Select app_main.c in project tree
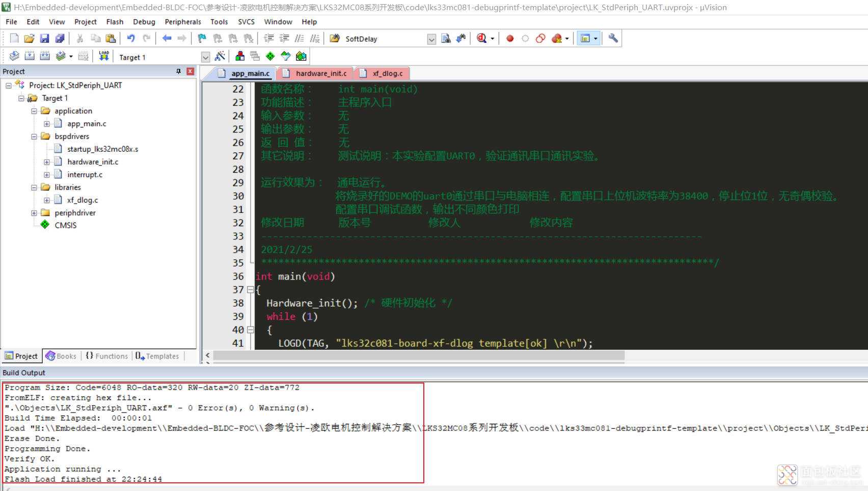Image resolution: width=868 pixels, height=491 pixels. pos(87,124)
